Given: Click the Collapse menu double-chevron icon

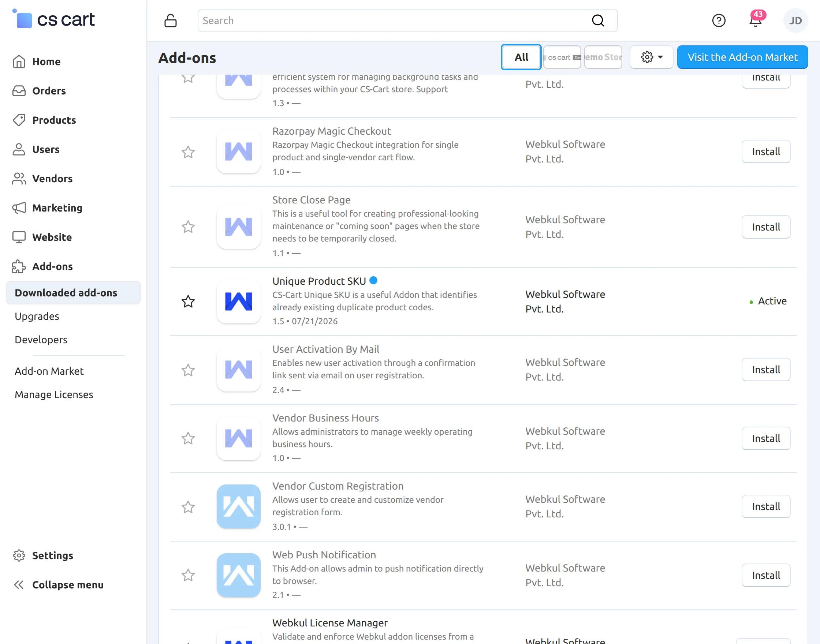Looking at the screenshot, I should tap(19, 585).
